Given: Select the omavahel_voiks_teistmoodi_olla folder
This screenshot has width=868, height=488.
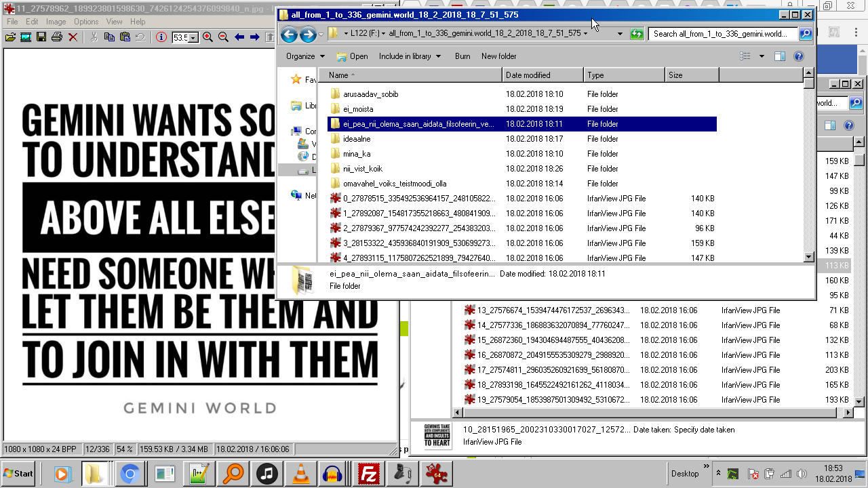Looking at the screenshot, I should (x=395, y=184).
